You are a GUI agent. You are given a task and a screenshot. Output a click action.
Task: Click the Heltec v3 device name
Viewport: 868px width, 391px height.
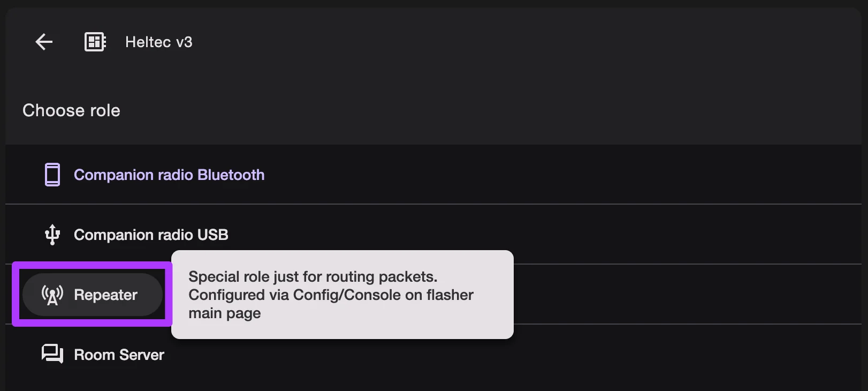click(158, 42)
